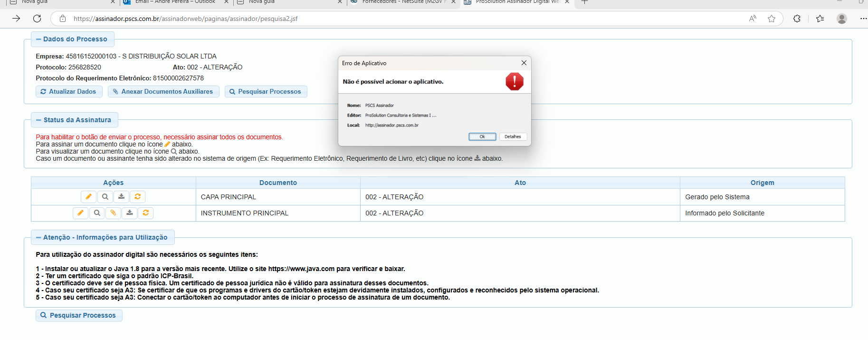The height and width of the screenshot is (340, 868).
Task: Click the paperclip icon for INSTRUMENTO PRINCIPAL
Action: tap(113, 213)
